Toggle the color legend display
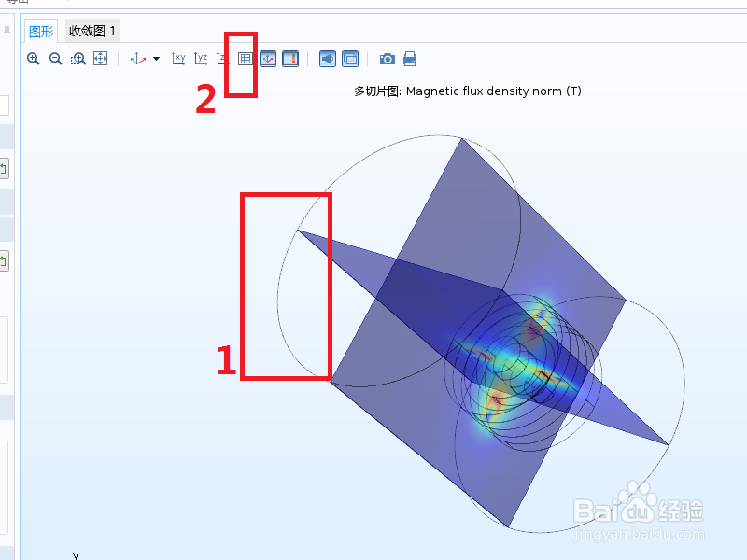 click(290, 59)
